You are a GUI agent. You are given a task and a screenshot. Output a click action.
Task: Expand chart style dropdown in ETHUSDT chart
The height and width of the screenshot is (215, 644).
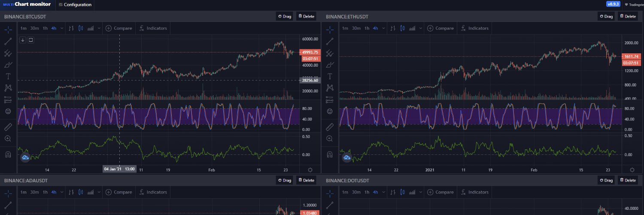coord(421,28)
